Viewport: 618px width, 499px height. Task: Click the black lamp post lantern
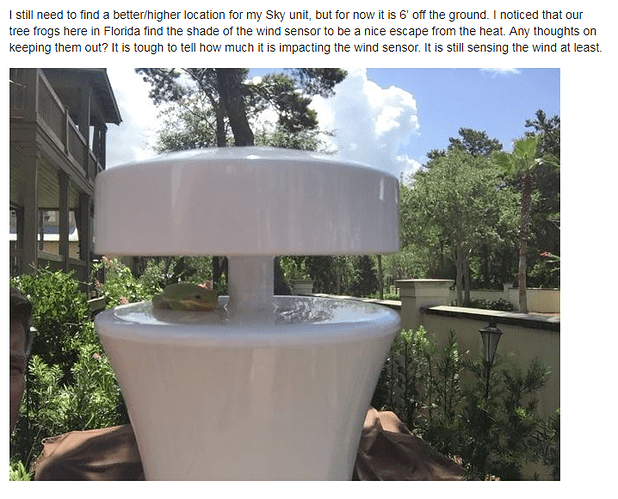[491, 341]
